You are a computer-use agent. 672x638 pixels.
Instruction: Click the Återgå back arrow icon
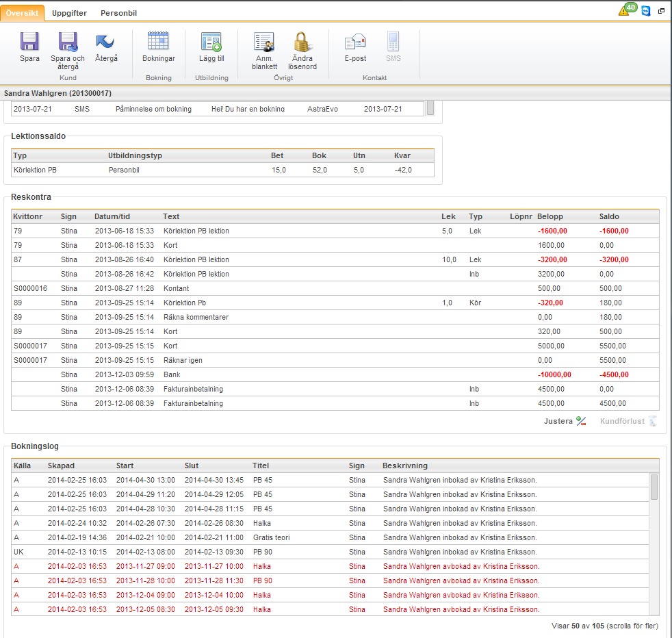point(105,42)
